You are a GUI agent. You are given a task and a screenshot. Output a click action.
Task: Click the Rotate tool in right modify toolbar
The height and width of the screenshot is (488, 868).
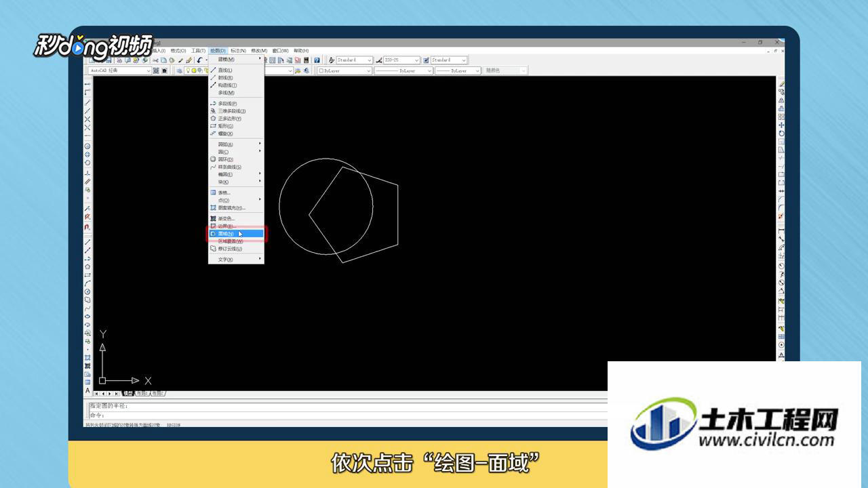pyautogui.click(x=781, y=132)
